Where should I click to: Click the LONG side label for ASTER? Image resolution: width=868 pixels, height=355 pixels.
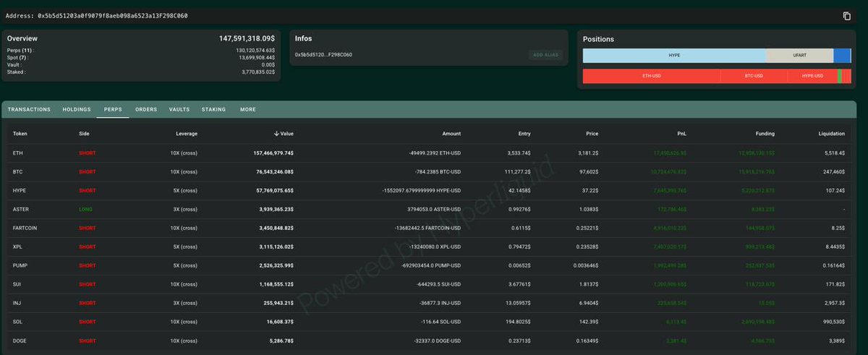(86, 209)
